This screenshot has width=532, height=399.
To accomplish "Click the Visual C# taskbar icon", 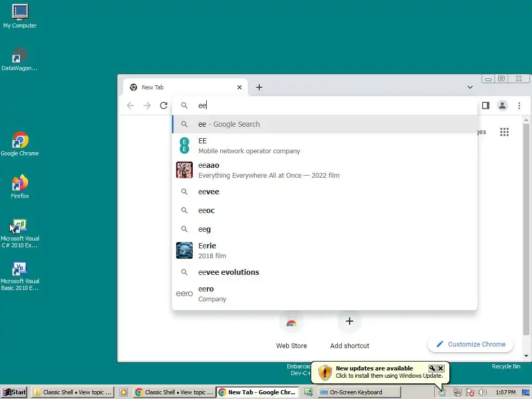I will (308, 392).
